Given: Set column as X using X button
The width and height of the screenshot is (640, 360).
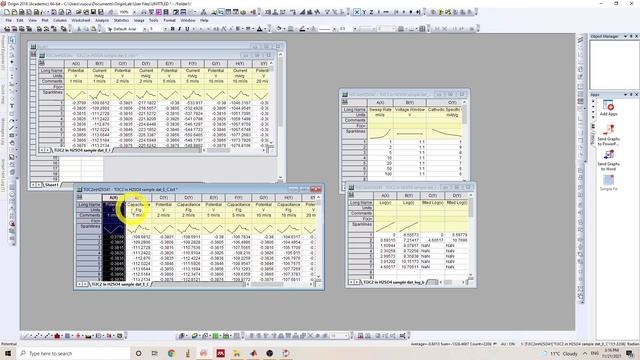Looking at the screenshot, I should pyautogui.click(x=357, y=12).
